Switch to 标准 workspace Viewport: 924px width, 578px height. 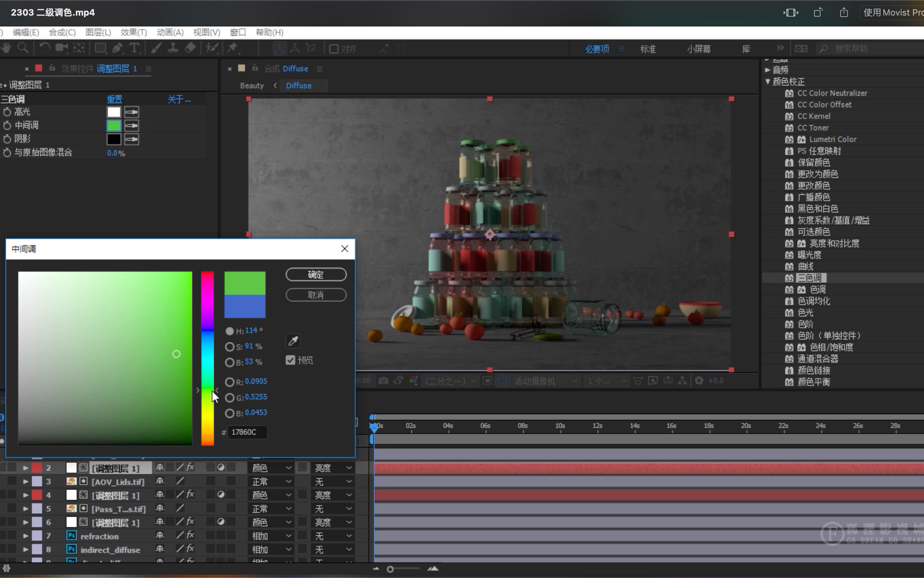pos(648,49)
